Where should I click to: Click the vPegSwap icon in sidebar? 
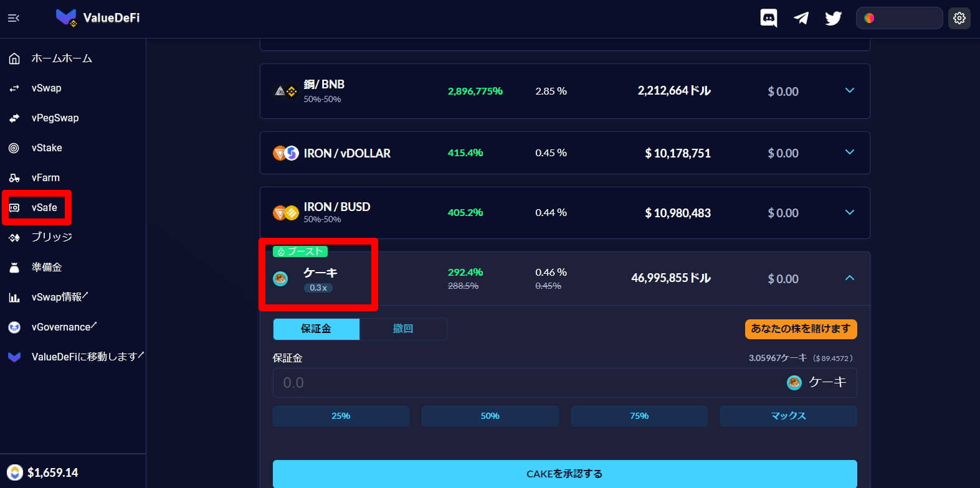point(14,118)
